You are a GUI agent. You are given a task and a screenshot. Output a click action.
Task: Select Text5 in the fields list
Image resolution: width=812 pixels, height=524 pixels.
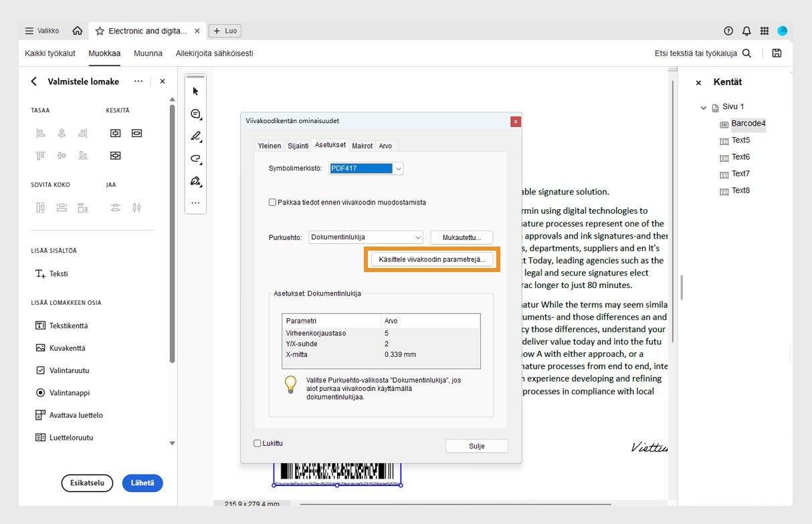click(x=740, y=140)
